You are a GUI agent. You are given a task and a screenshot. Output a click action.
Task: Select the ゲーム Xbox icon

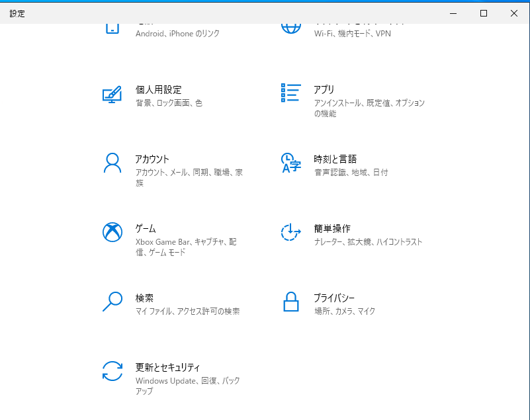click(112, 233)
